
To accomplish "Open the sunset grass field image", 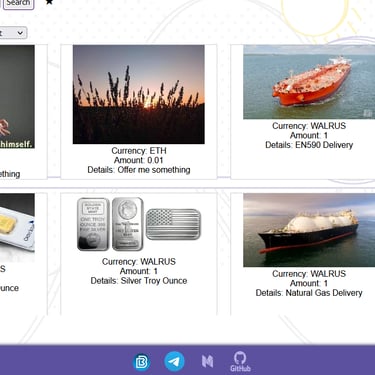I will tap(139, 94).
